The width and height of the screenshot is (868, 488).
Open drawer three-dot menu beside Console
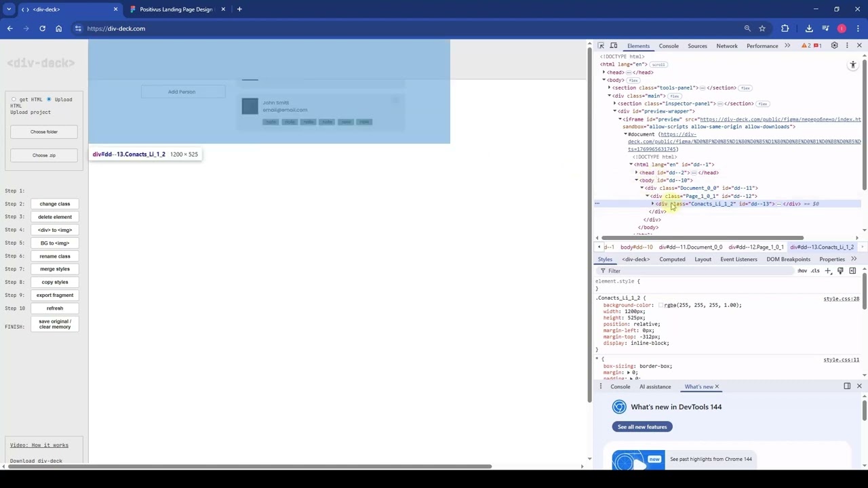click(x=600, y=386)
